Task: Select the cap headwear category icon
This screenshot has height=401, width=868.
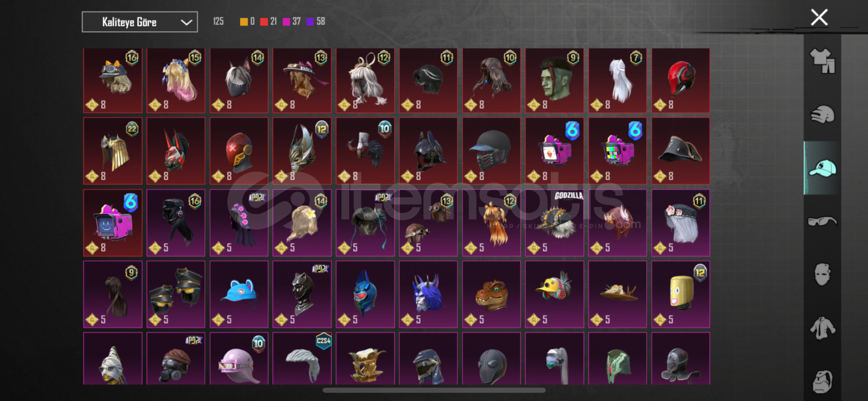Action: click(822, 168)
